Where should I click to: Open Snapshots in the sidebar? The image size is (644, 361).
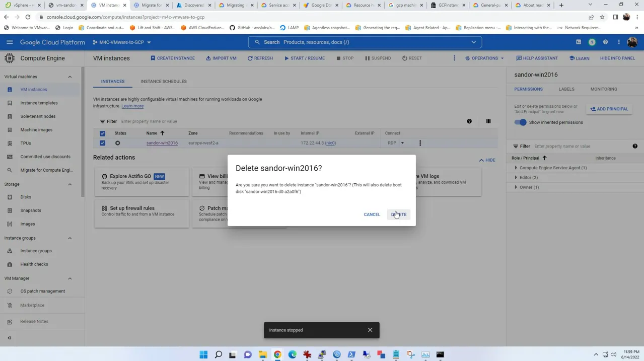click(x=31, y=210)
